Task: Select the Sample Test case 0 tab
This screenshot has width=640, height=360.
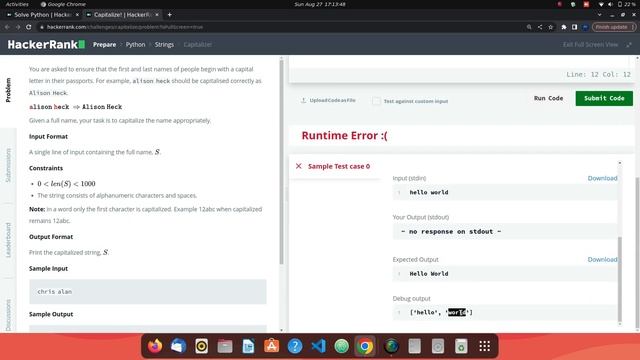Action: pos(339,166)
